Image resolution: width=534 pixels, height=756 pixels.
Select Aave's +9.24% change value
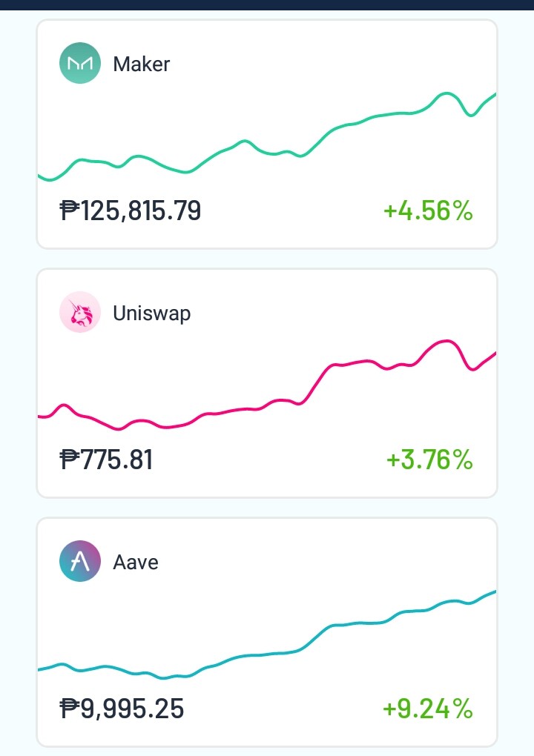point(427,709)
